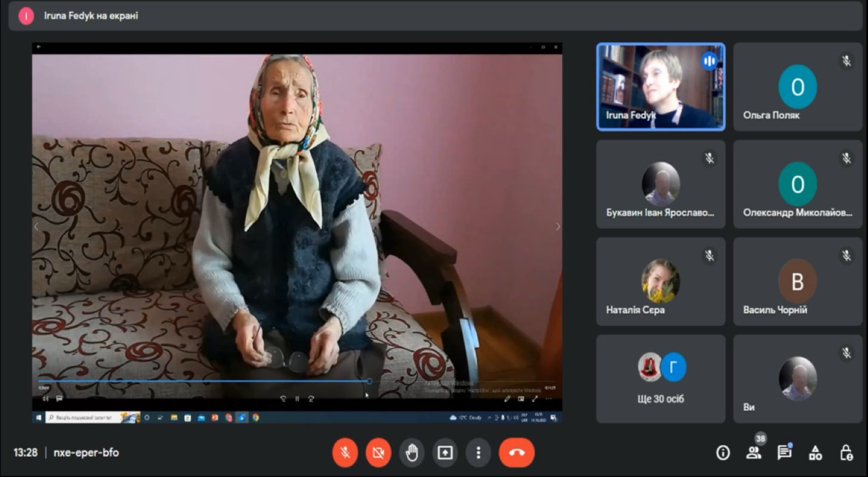Open the shared player's more options ellipsis
Viewport: 868px width, 477px height.
[548, 399]
